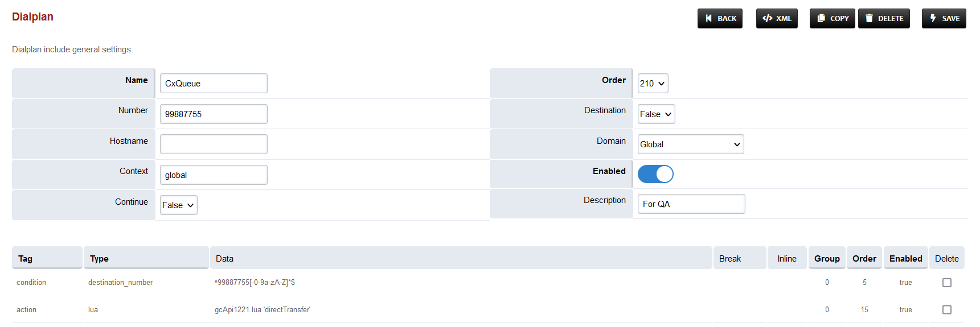This screenshot has height=327, width=980.
Task: Click the Delete trash button
Action: (x=884, y=18)
